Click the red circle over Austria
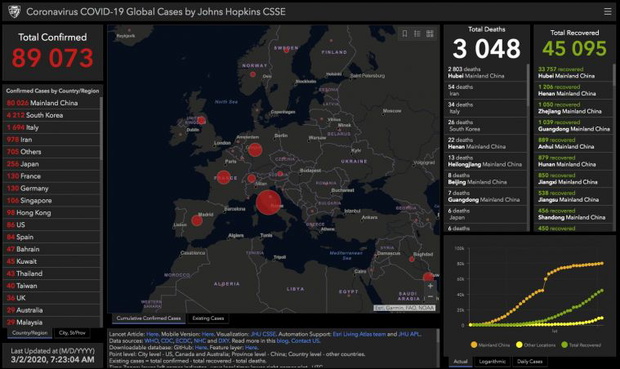The width and height of the screenshot is (620, 369). (280, 174)
